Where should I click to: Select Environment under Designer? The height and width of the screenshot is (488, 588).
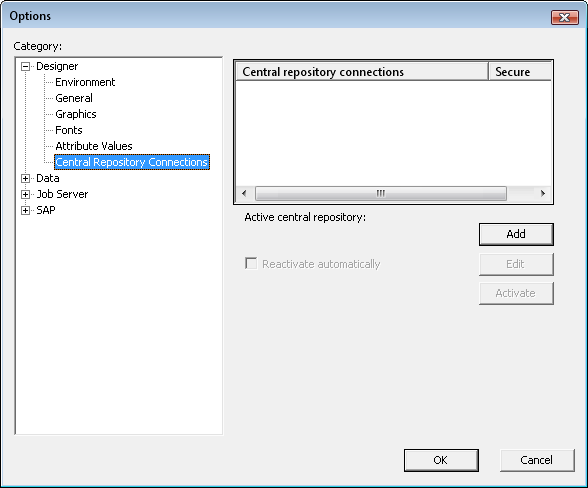click(85, 82)
